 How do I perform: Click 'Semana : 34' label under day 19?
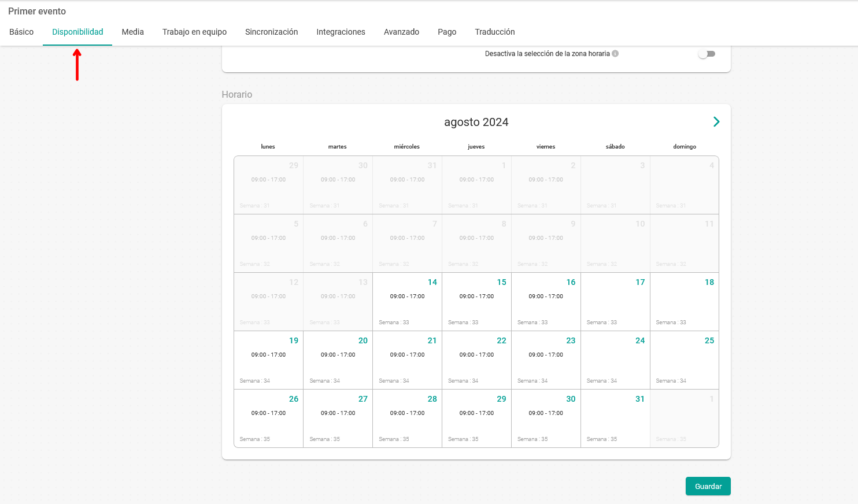coord(255,381)
